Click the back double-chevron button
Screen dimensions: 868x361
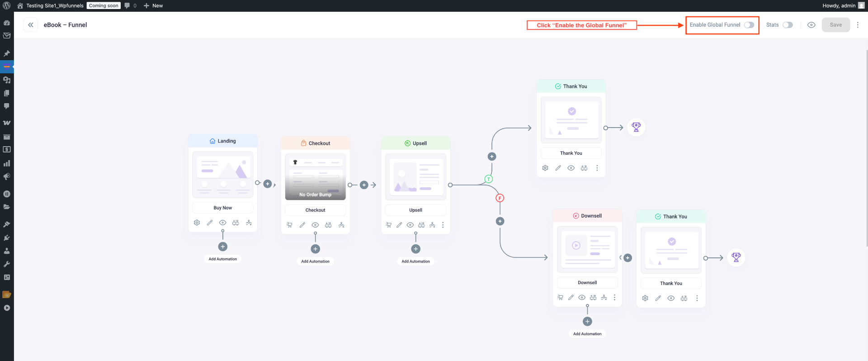pyautogui.click(x=31, y=25)
